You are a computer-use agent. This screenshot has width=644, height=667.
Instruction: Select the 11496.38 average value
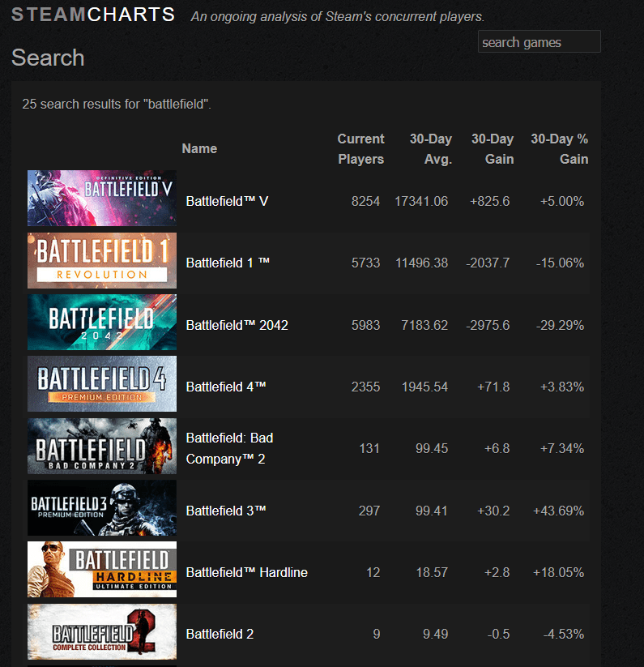(x=422, y=263)
